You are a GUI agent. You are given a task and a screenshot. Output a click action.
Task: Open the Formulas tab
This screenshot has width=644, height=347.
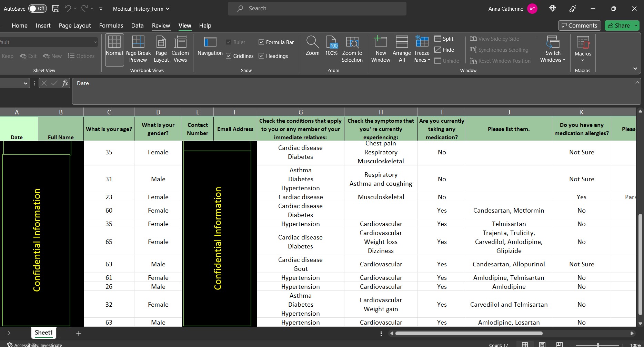111,25
